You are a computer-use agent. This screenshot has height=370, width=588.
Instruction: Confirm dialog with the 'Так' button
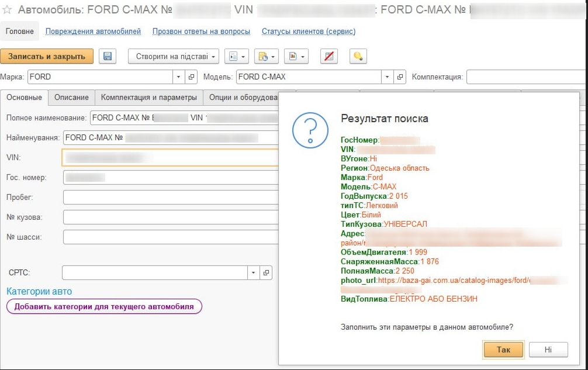coord(503,350)
